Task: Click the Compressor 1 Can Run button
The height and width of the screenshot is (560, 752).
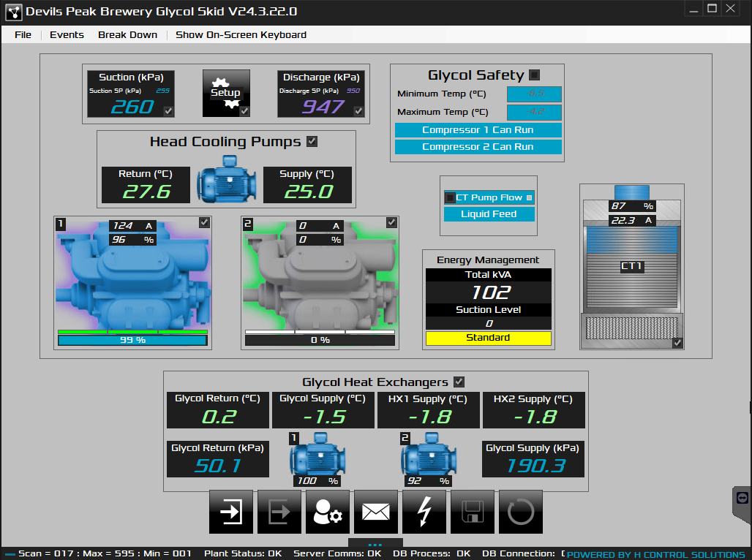Action: pos(478,130)
